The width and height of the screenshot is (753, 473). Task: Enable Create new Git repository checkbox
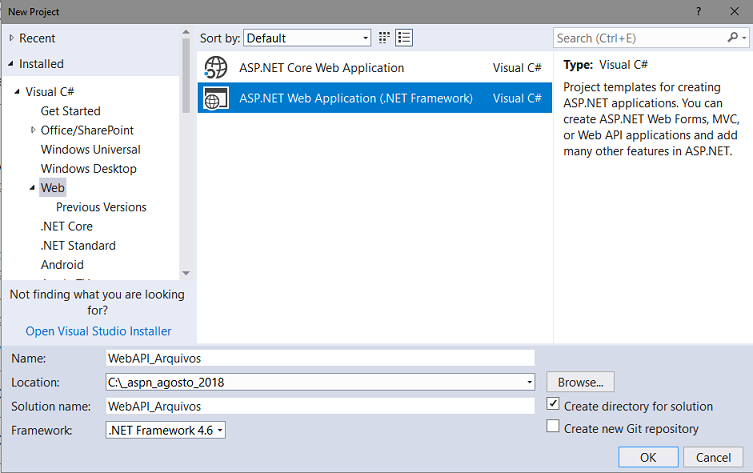pos(553,426)
